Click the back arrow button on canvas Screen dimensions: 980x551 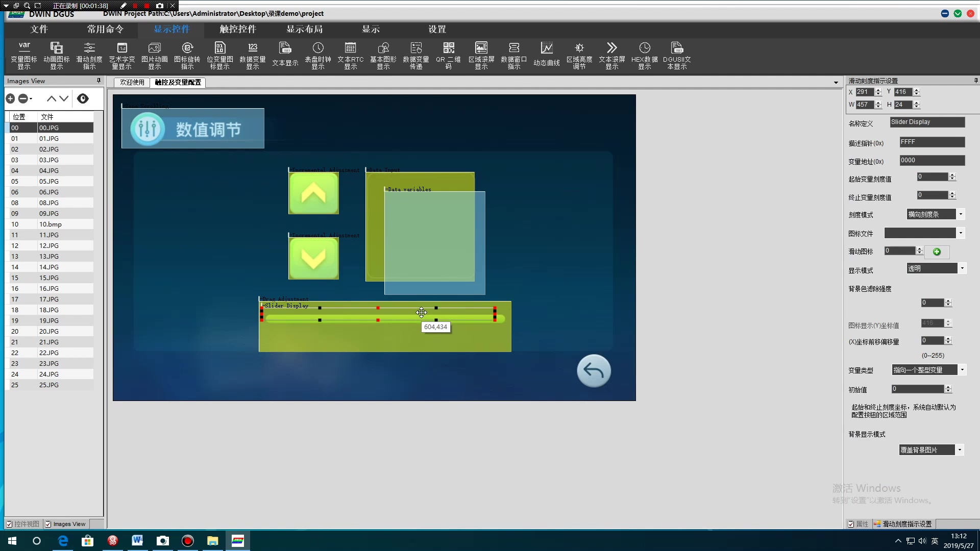point(594,371)
